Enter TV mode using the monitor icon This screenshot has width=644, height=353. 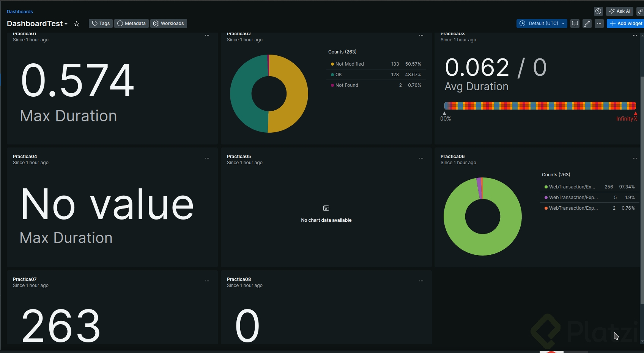(575, 24)
